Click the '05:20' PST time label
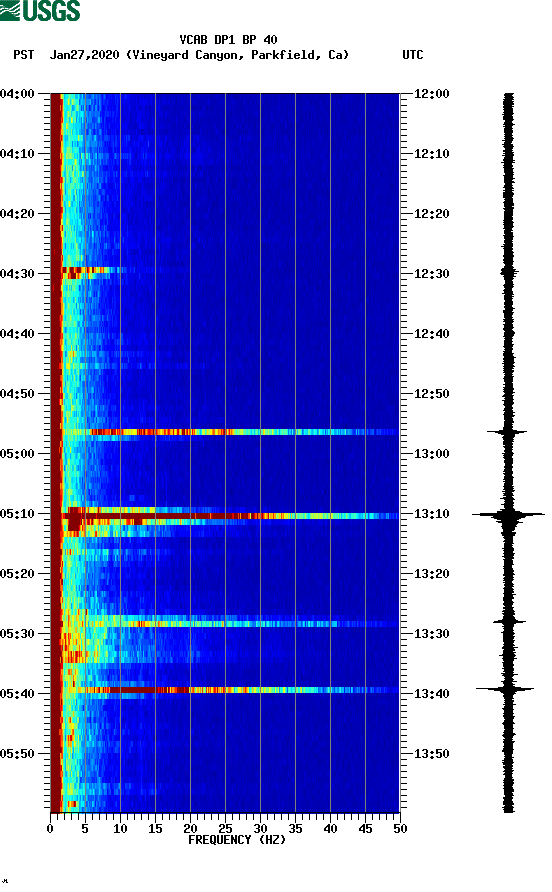 coord(17,574)
